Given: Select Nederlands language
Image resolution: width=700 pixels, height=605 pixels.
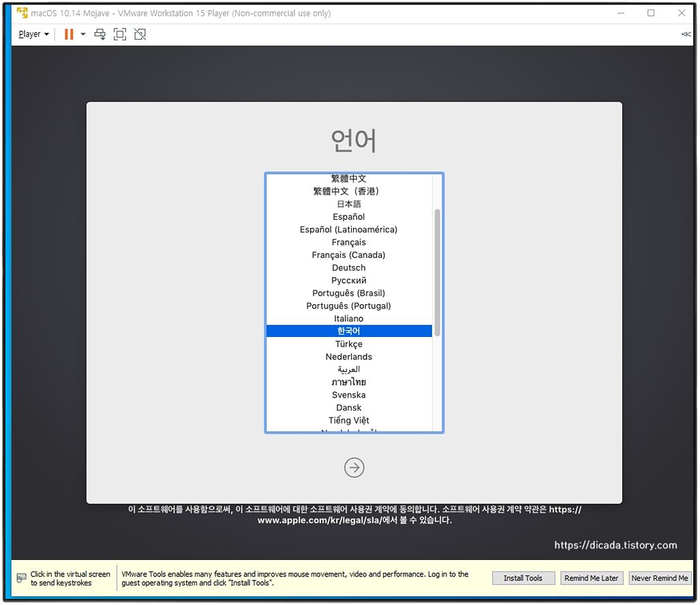Looking at the screenshot, I should point(349,357).
